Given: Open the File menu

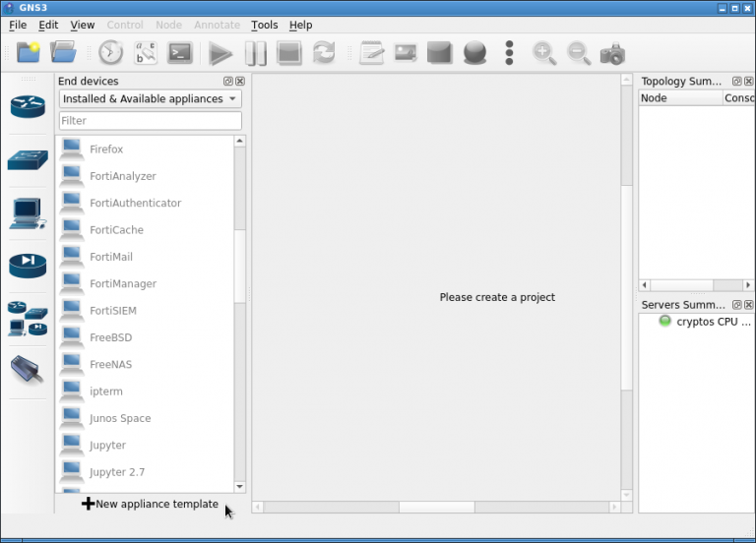Looking at the screenshot, I should tap(18, 25).
